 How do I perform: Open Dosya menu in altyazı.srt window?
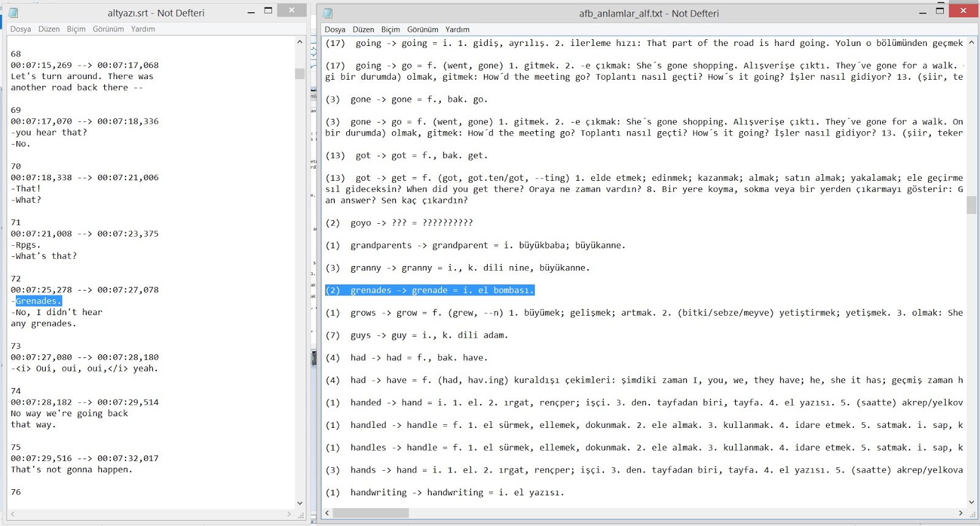point(21,29)
